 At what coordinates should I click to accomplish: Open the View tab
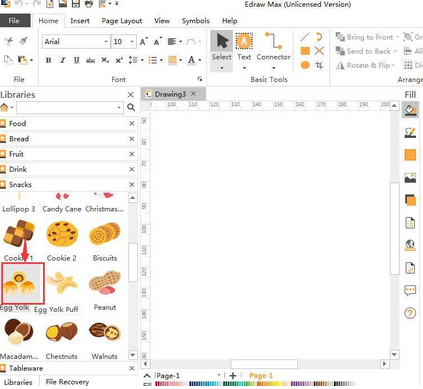tap(162, 21)
